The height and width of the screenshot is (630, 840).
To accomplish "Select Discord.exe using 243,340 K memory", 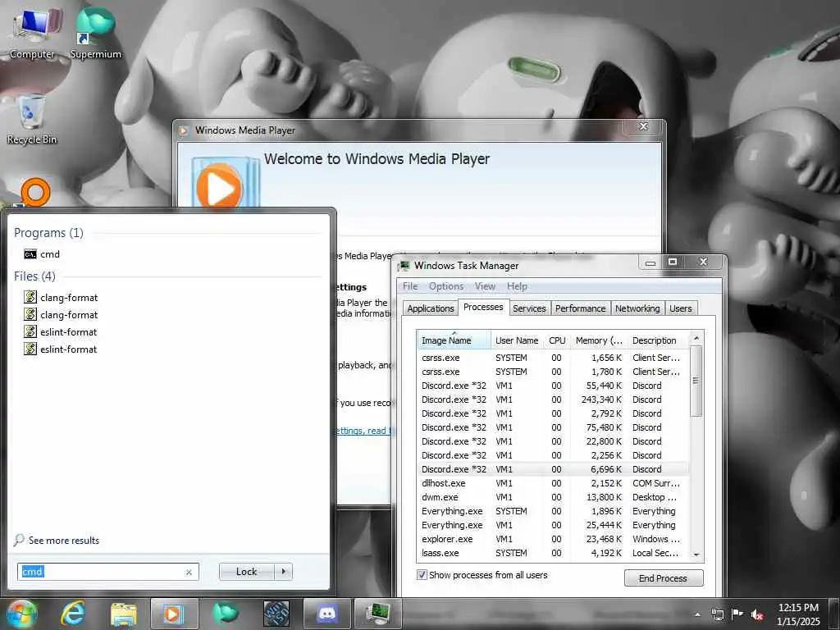I will (x=554, y=399).
